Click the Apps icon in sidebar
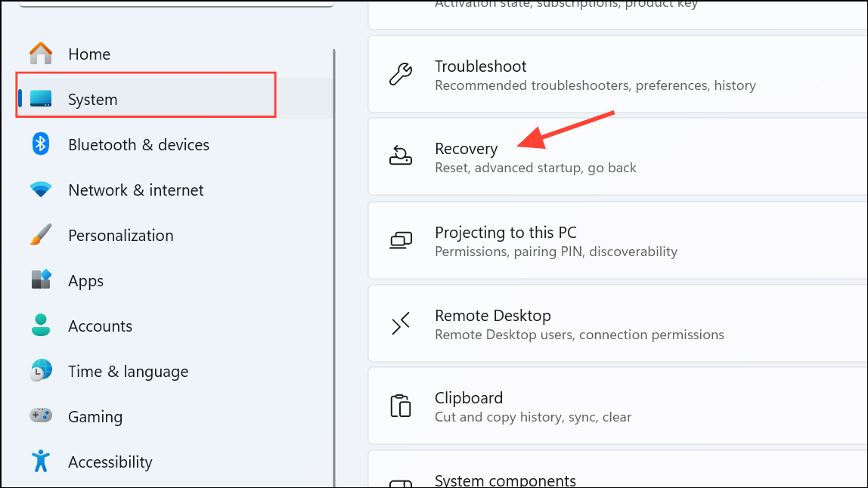 [x=41, y=280]
